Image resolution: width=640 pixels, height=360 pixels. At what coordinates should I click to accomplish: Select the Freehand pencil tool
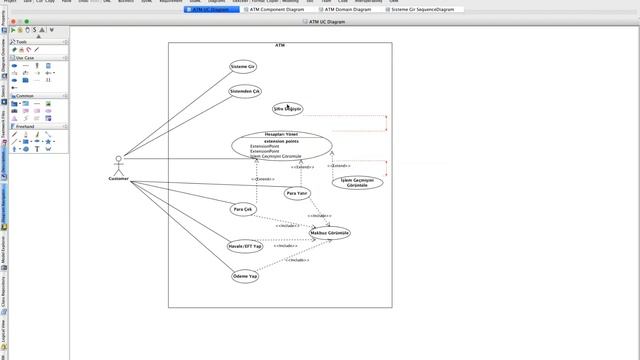(14, 134)
